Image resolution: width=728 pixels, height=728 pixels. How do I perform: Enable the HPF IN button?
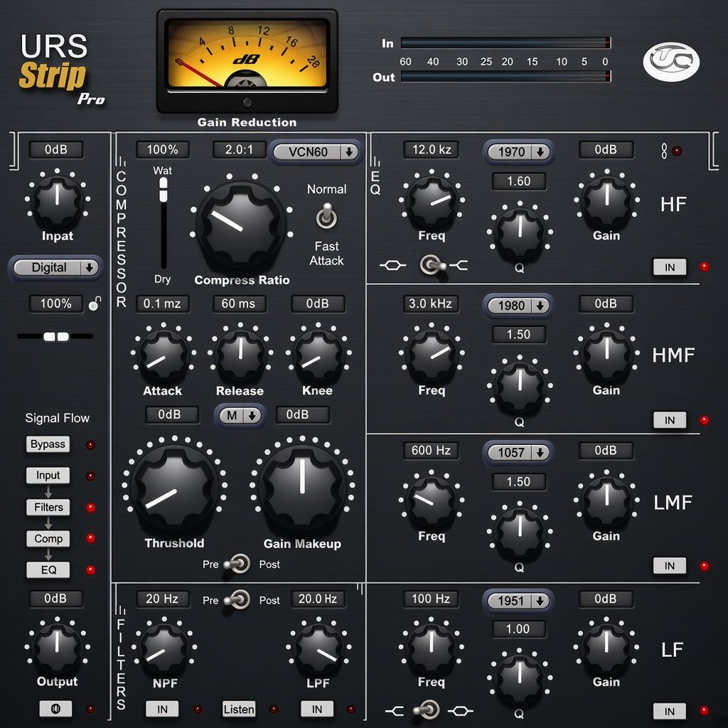[162, 709]
